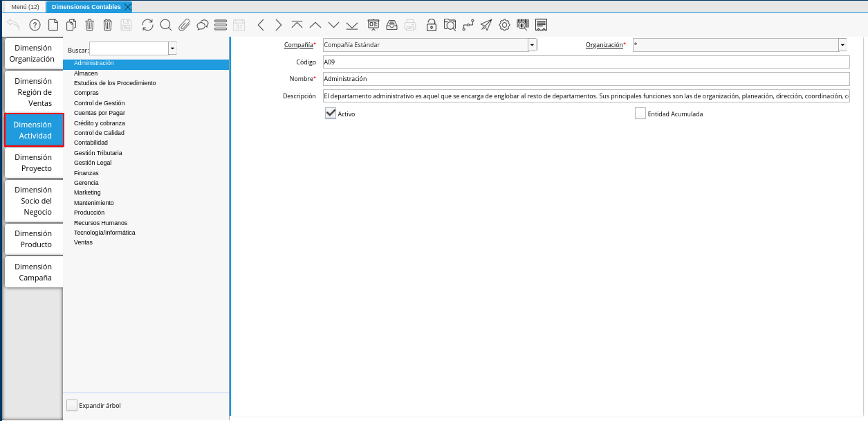Create a new record with blank page icon

coord(53,26)
